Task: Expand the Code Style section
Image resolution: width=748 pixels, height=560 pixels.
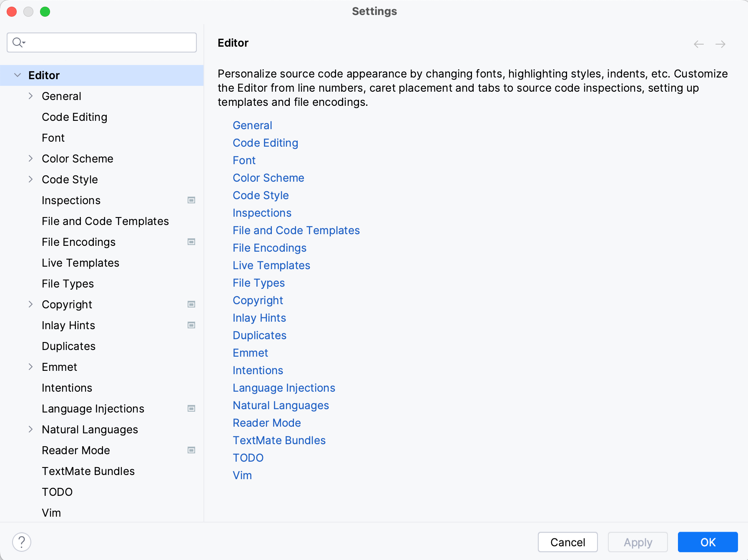Action: click(30, 179)
